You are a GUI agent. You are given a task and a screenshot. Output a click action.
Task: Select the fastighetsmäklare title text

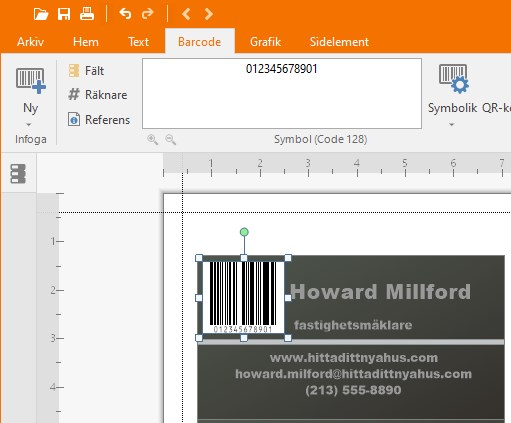353,325
